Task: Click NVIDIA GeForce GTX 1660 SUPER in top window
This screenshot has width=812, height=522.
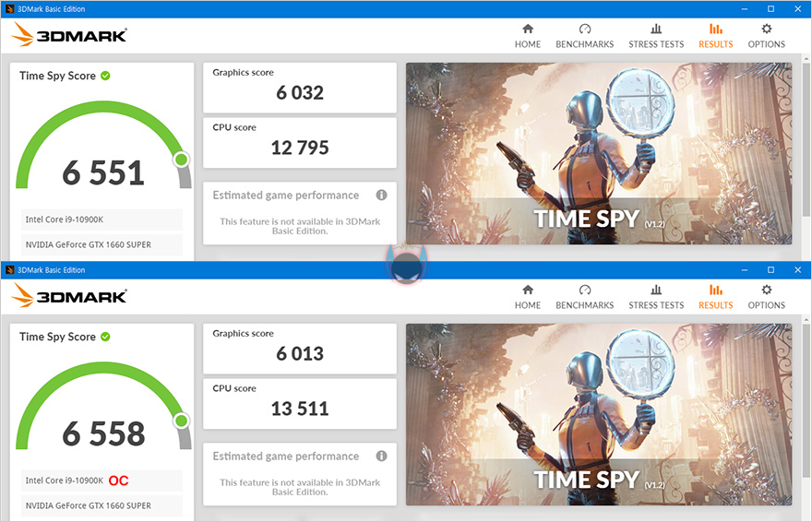Action: point(101,244)
